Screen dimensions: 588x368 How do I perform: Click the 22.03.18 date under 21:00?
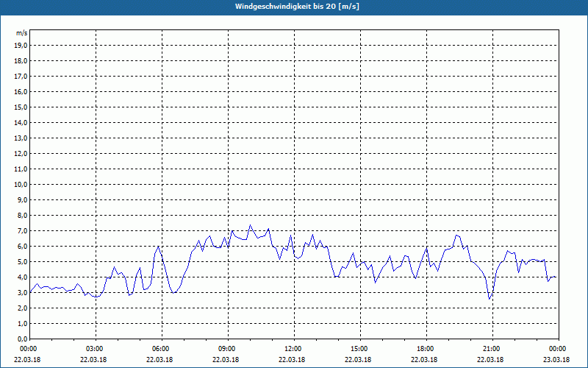tap(490, 360)
